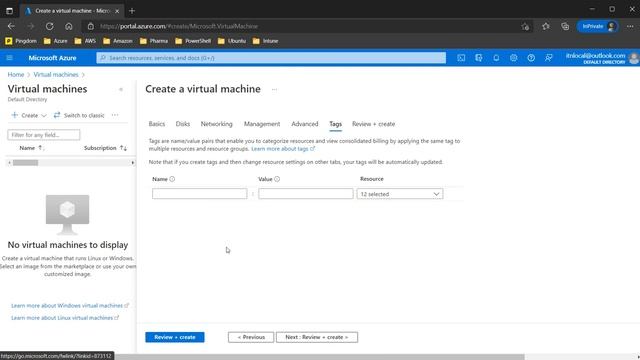Image resolution: width=640 pixels, height=360 pixels.
Task: Switch to the Networking tab
Action: coord(216,124)
